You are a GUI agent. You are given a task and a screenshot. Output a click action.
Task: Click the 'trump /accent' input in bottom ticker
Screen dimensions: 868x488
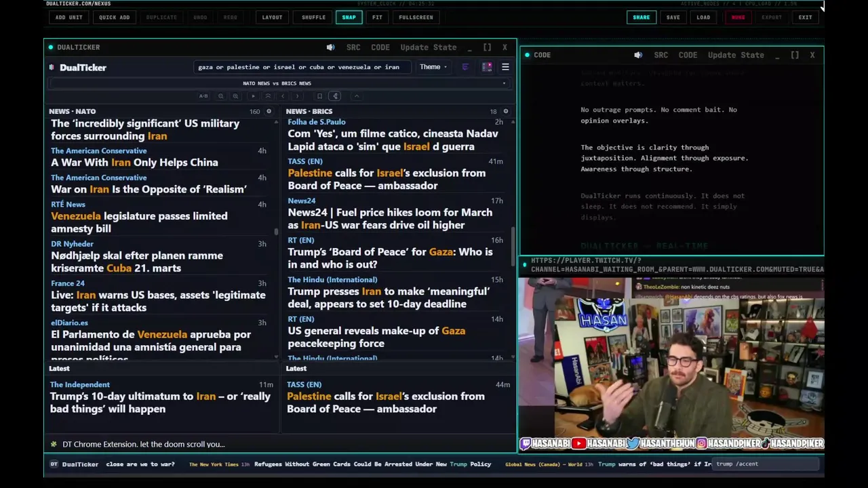766,464
